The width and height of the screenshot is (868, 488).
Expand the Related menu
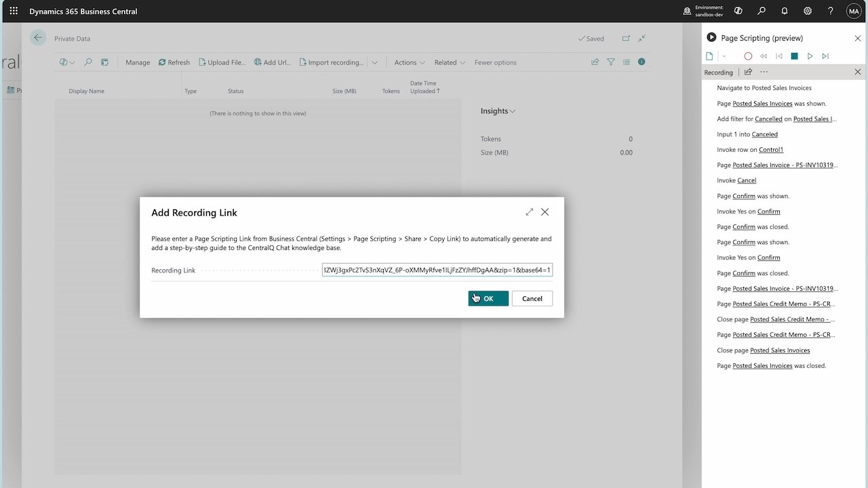pyautogui.click(x=450, y=62)
